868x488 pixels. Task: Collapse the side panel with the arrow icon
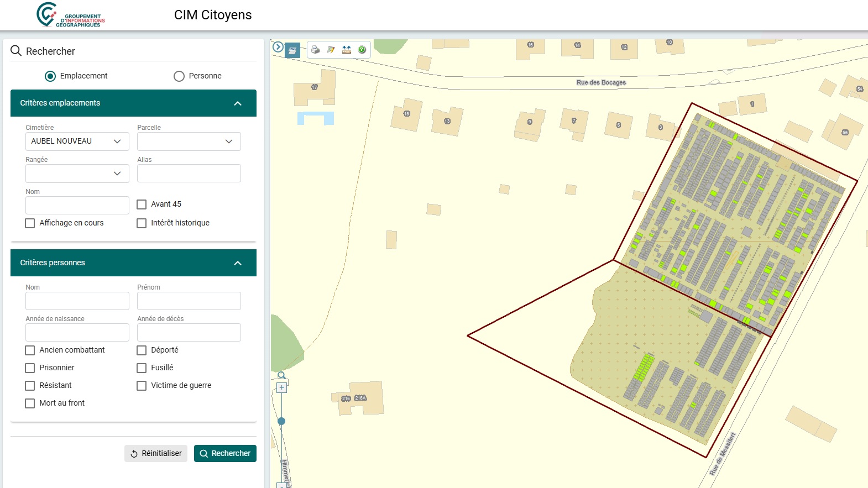click(278, 48)
